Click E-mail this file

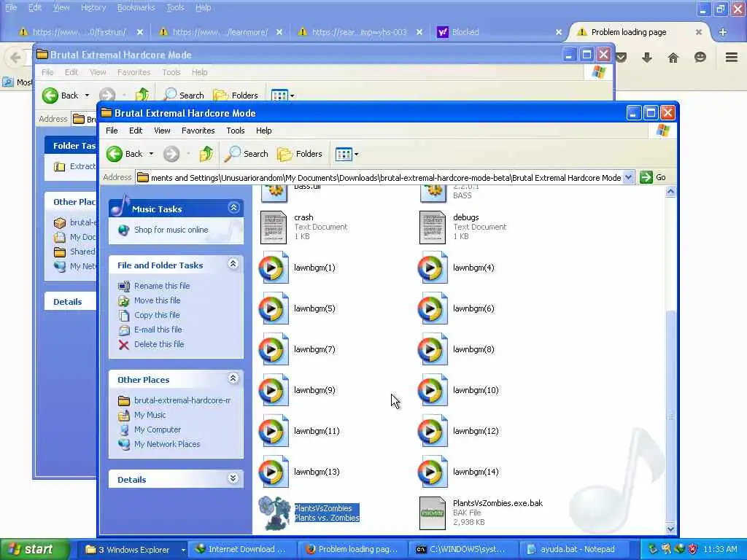[x=158, y=330]
